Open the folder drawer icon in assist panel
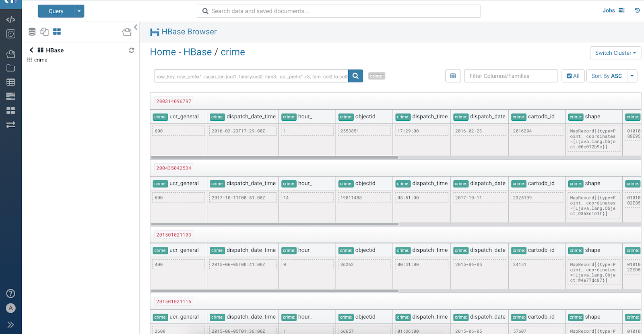 click(x=127, y=32)
